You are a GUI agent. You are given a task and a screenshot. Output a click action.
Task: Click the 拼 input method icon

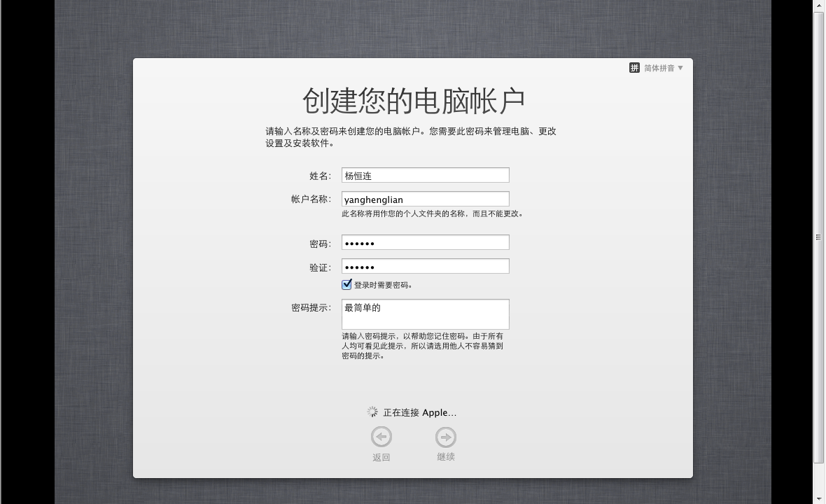point(634,68)
